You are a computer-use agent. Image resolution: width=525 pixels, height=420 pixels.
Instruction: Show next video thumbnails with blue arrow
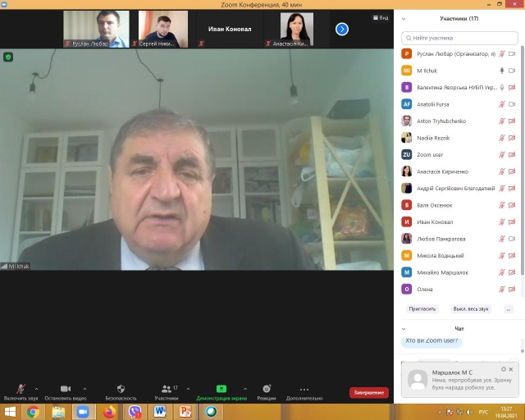[342, 30]
